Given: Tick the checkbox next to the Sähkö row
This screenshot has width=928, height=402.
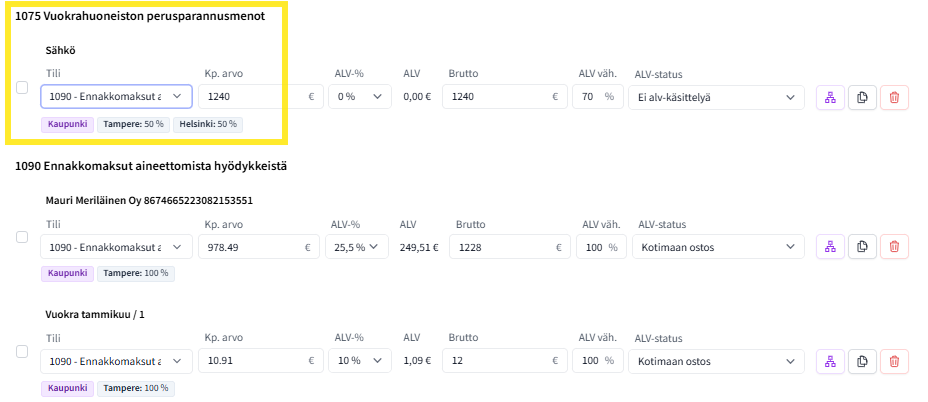Looking at the screenshot, I should pyautogui.click(x=22, y=87).
